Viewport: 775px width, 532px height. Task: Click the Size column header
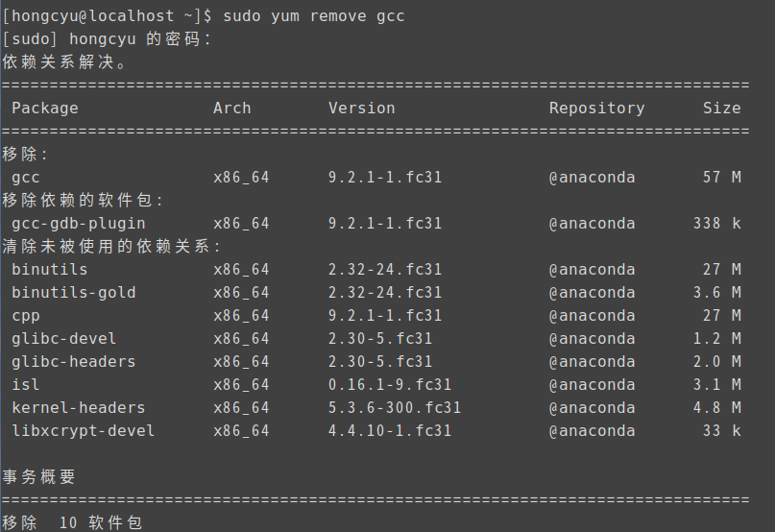722,109
